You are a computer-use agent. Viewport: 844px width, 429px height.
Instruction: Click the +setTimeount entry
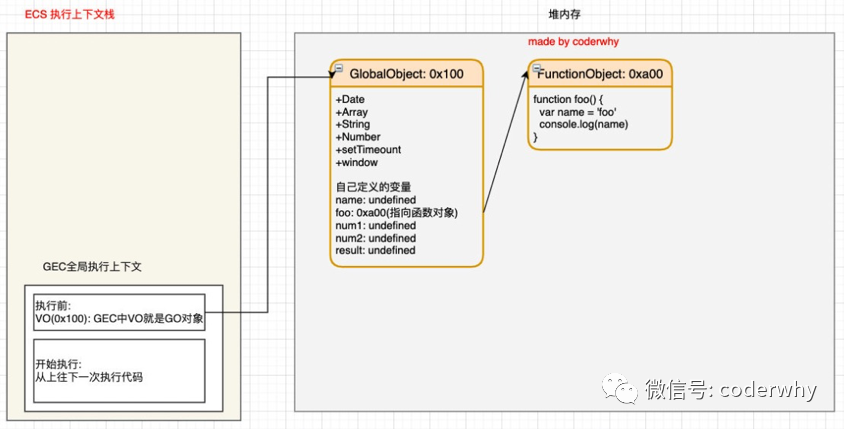coord(368,150)
